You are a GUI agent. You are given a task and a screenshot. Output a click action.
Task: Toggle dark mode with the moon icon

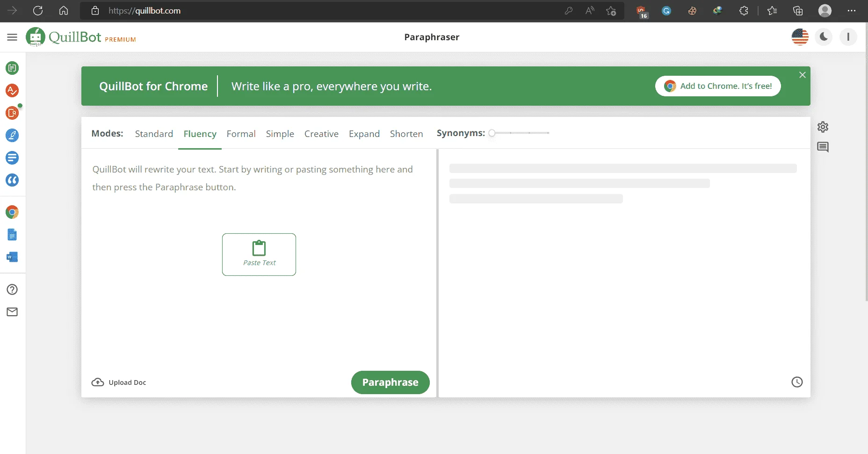pos(824,37)
